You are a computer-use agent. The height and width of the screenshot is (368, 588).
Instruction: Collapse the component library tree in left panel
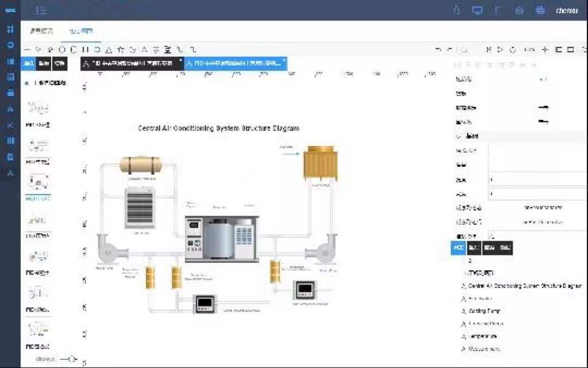26,83
